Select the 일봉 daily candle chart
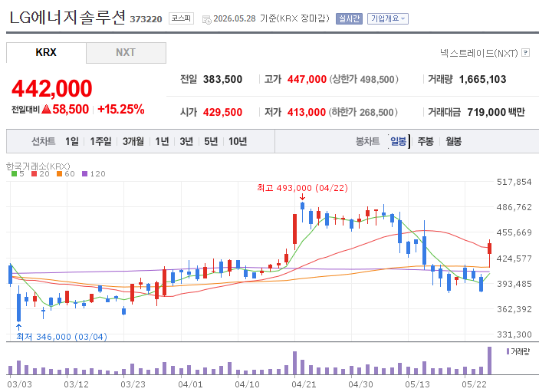The height and width of the screenshot is (392, 539). pos(399,141)
